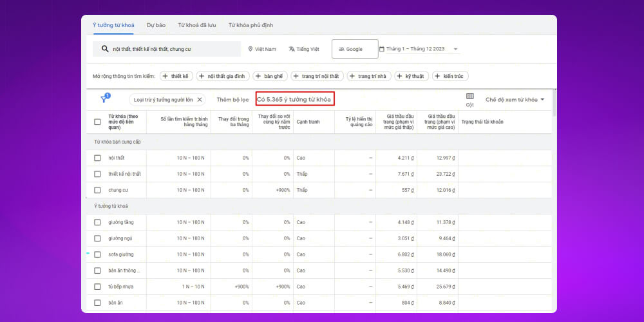This screenshot has height=322, width=644.
Task: Check the bàn ăn keyword row
Action: pyautogui.click(x=97, y=303)
